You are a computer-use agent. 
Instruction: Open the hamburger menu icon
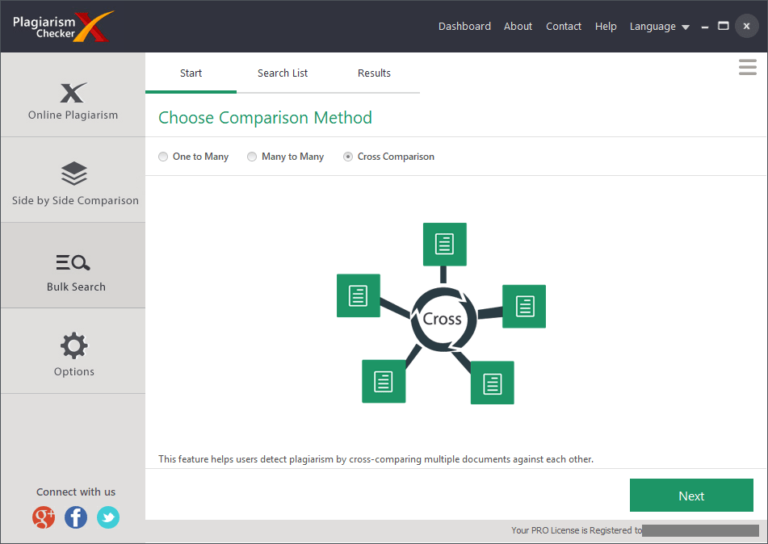[x=747, y=67]
